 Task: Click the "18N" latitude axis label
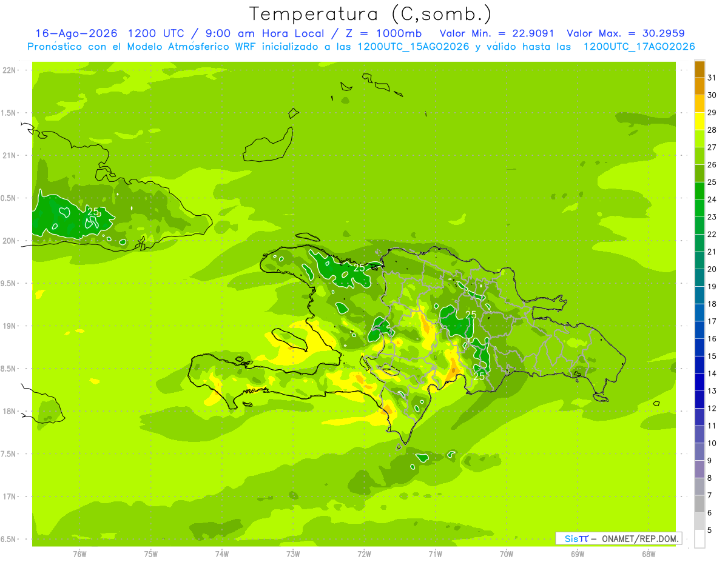tap(8, 411)
